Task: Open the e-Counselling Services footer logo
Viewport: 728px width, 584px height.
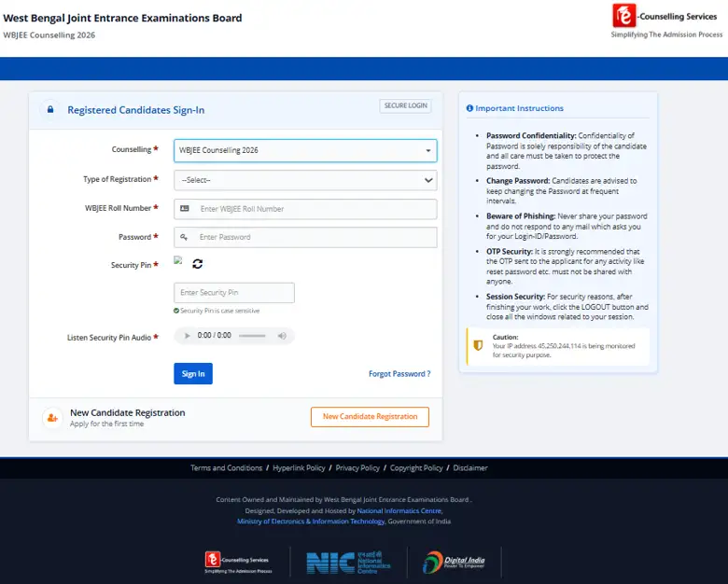Action: [x=238, y=562]
